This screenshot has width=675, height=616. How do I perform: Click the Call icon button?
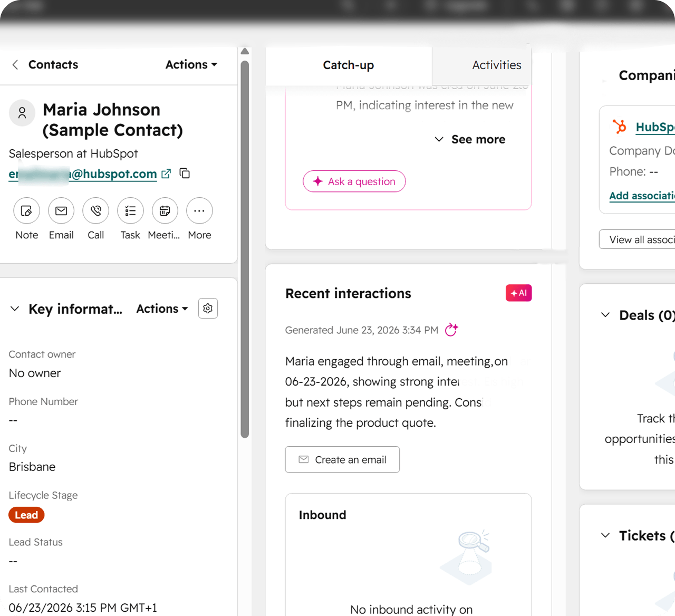[96, 211]
